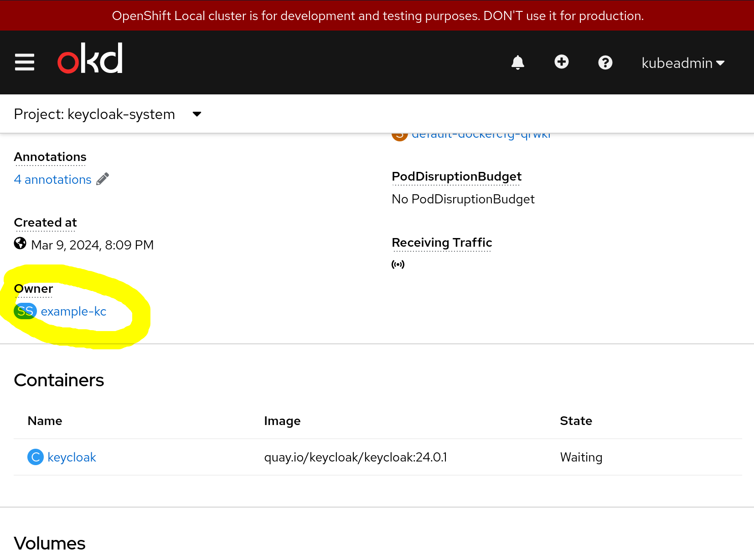The width and height of the screenshot is (754, 560).
Task: Click the Receiving Traffic signal icon
Action: pos(398,264)
